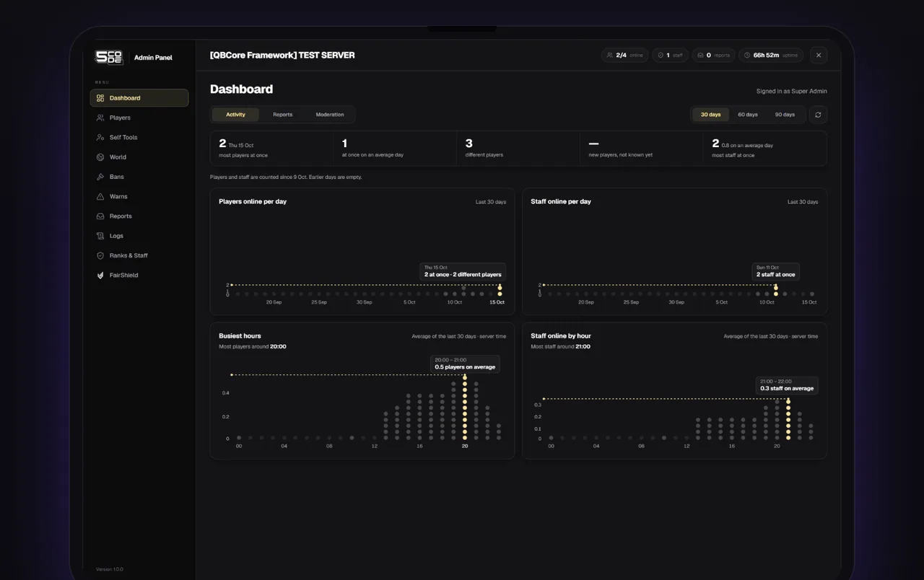Click the "different players" stat

pyautogui.click(x=518, y=148)
